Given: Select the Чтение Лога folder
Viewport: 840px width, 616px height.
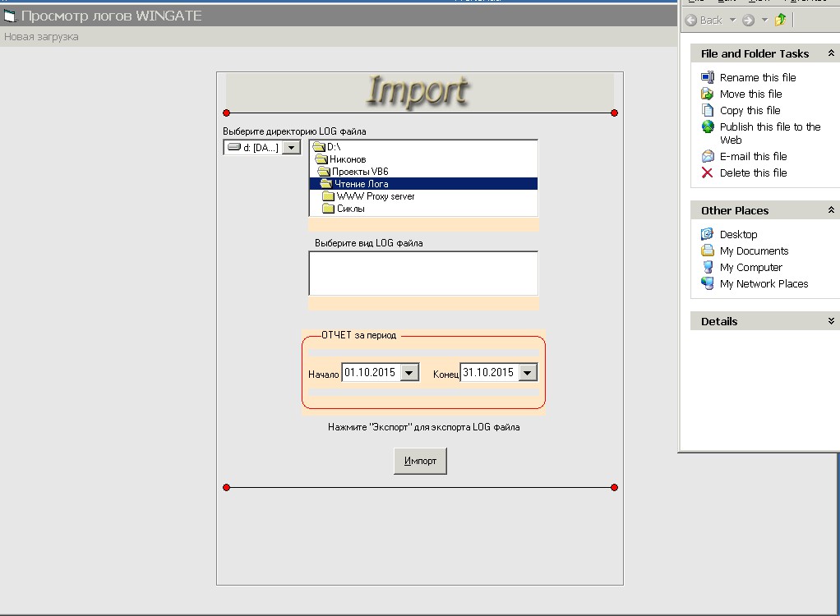Looking at the screenshot, I should point(423,184).
